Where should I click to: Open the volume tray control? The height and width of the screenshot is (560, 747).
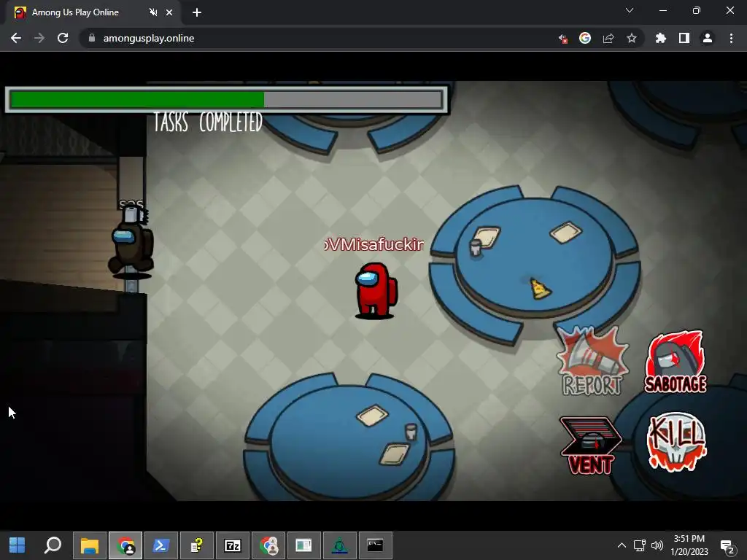[x=657, y=545]
